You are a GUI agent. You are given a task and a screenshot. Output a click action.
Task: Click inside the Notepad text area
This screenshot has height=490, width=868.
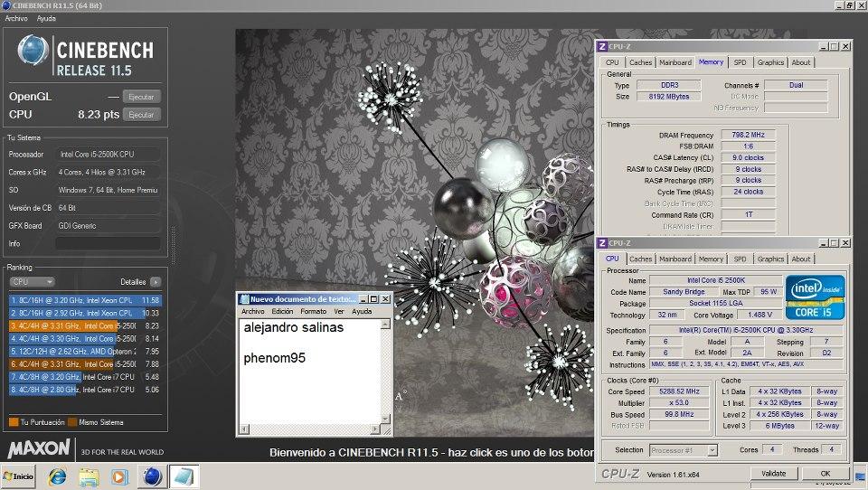tap(309, 371)
